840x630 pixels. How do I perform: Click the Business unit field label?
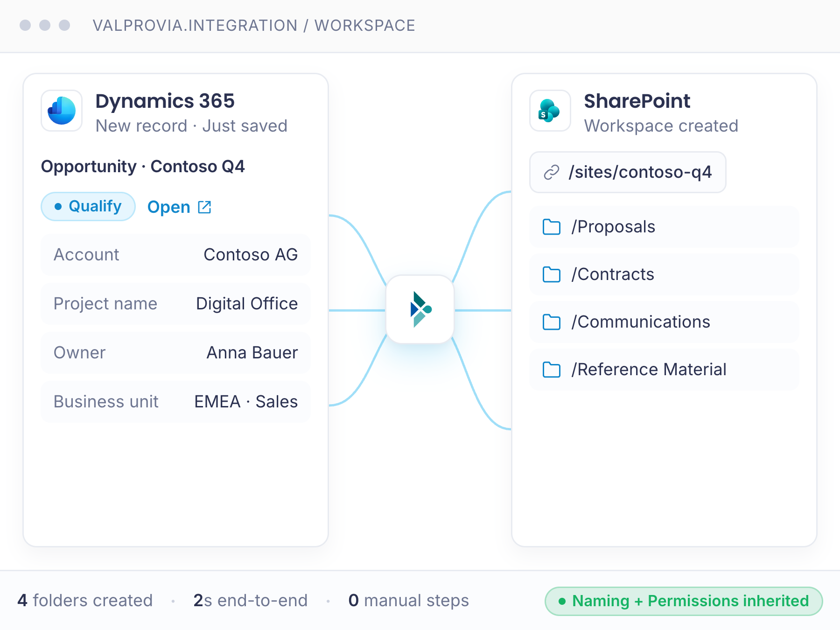(106, 402)
